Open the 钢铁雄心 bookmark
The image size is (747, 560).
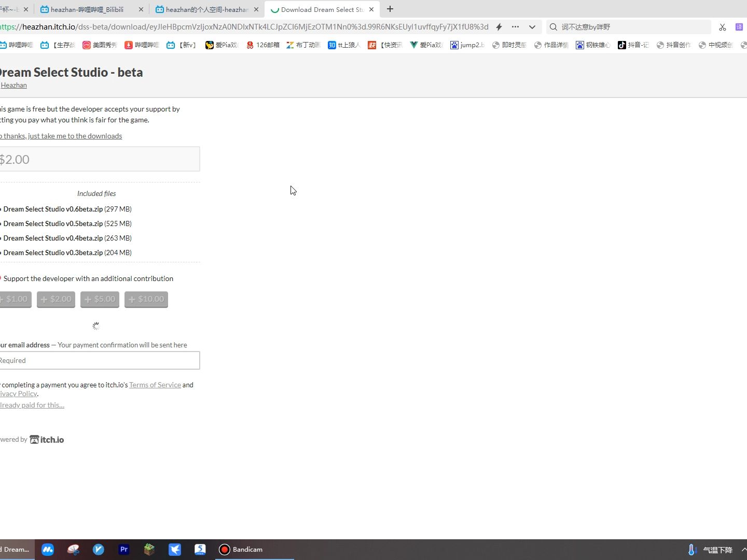(593, 45)
